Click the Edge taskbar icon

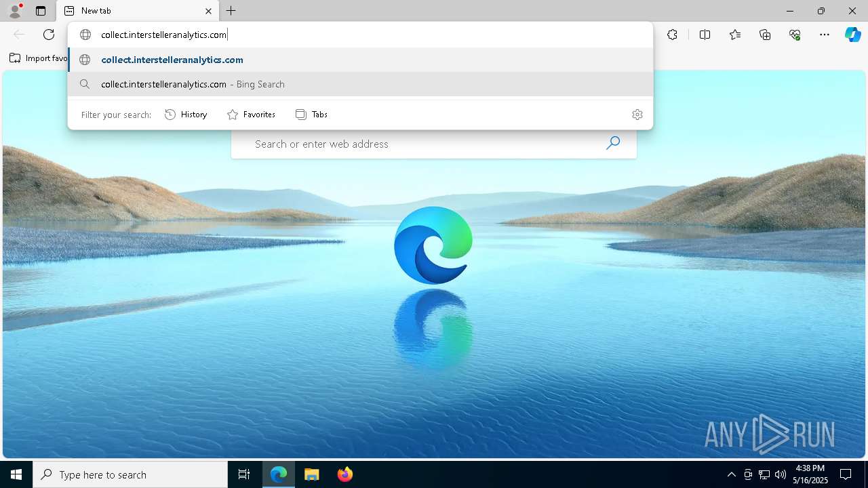point(279,474)
